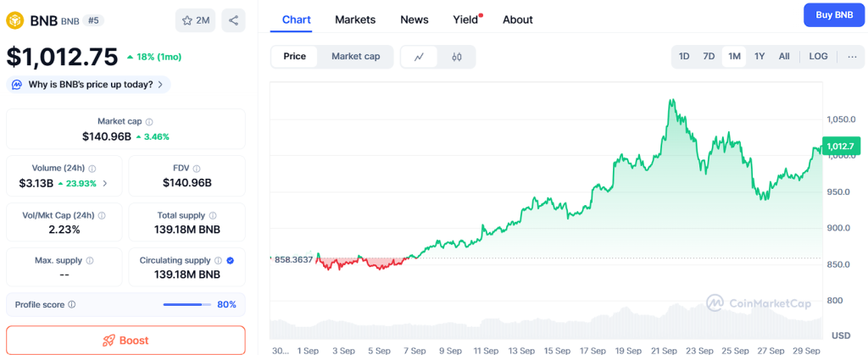Open "Why is BNB's price up today?"
The image size is (868, 355).
(x=88, y=85)
